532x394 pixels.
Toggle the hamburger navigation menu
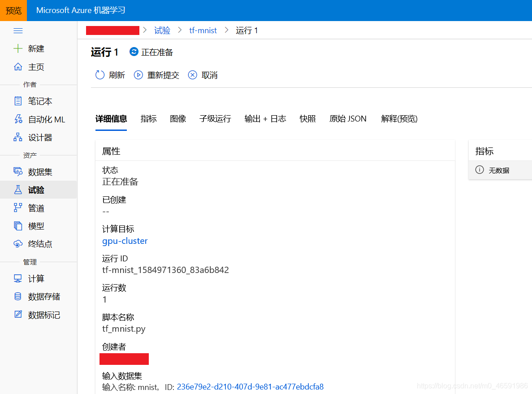click(x=18, y=31)
